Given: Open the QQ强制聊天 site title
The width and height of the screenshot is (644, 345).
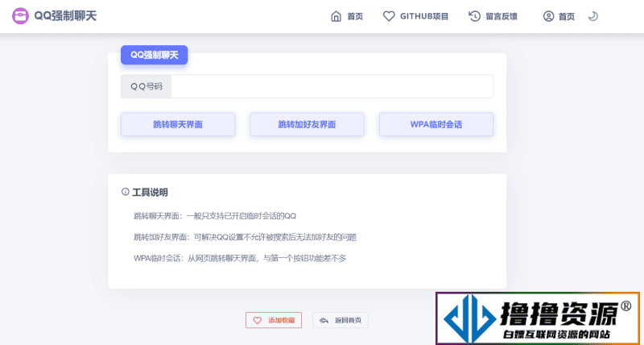Looking at the screenshot, I should pyautogui.click(x=65, y=16).
